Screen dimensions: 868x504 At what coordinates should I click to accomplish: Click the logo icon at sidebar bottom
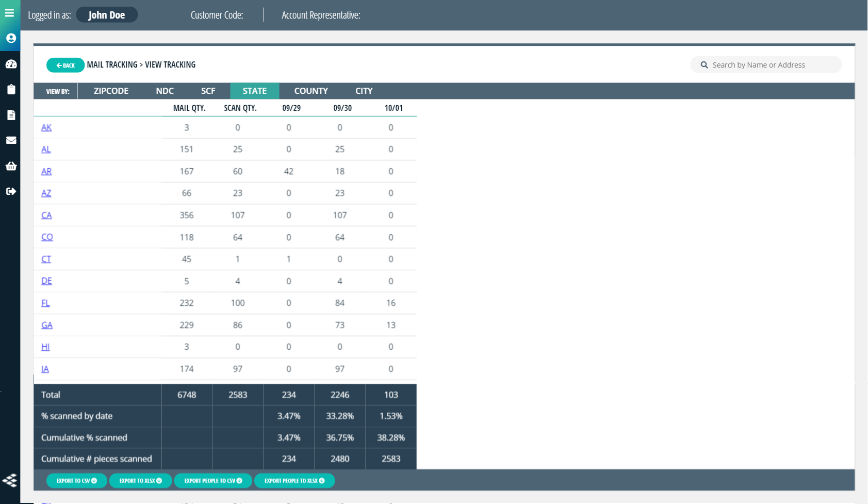click(x=10, y=480)
